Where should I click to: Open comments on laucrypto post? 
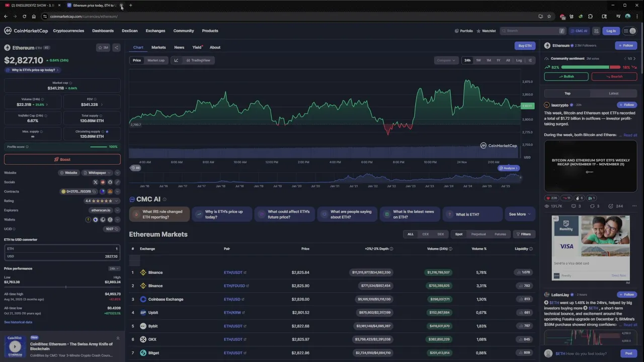576,206
